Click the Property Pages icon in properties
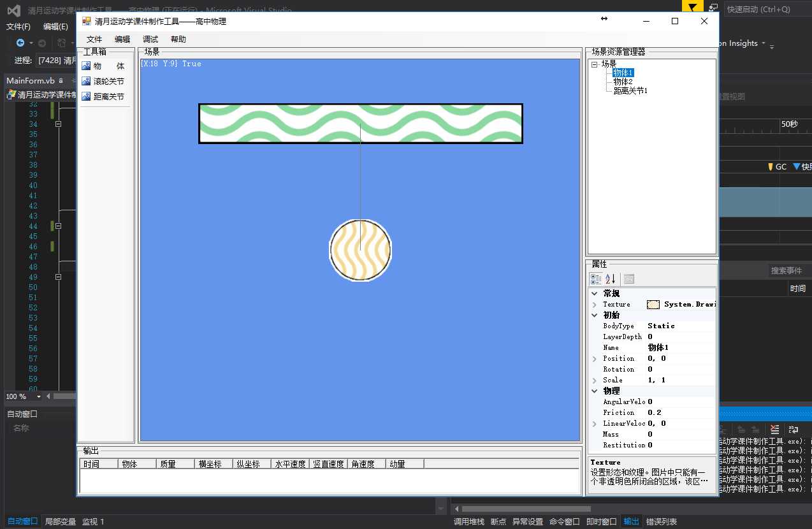 [629, 279]
